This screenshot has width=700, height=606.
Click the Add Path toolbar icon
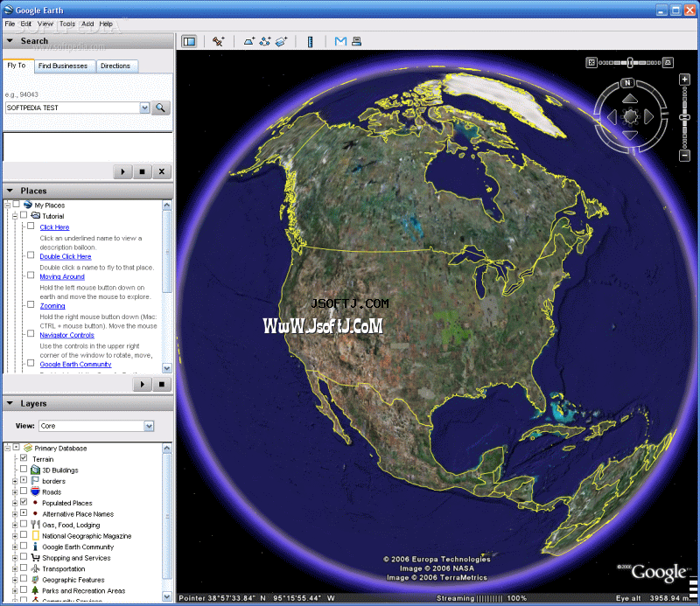[265, 41]
